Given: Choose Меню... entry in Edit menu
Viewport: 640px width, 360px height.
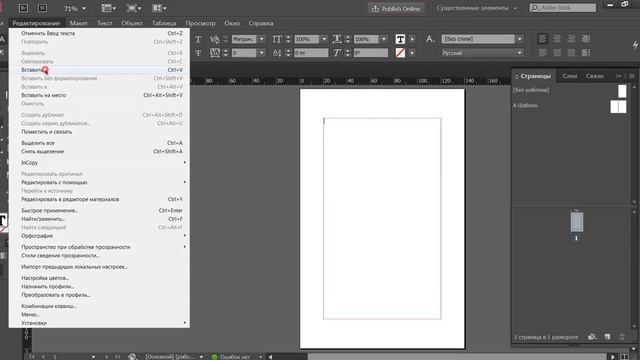Looking at the screenshot, I should [99, 315].
